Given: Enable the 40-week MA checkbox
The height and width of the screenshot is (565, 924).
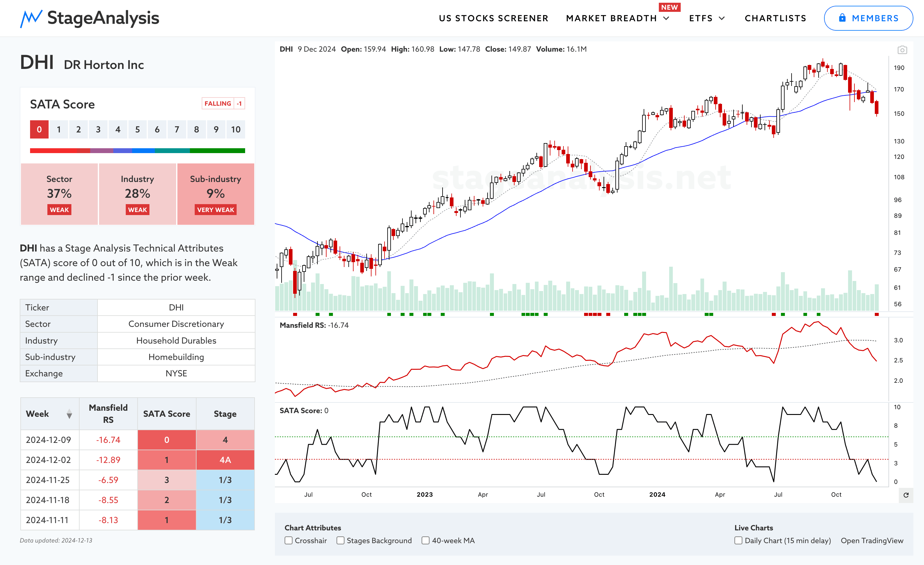Looking at the screenshot, I should click(x=425, y=540).
